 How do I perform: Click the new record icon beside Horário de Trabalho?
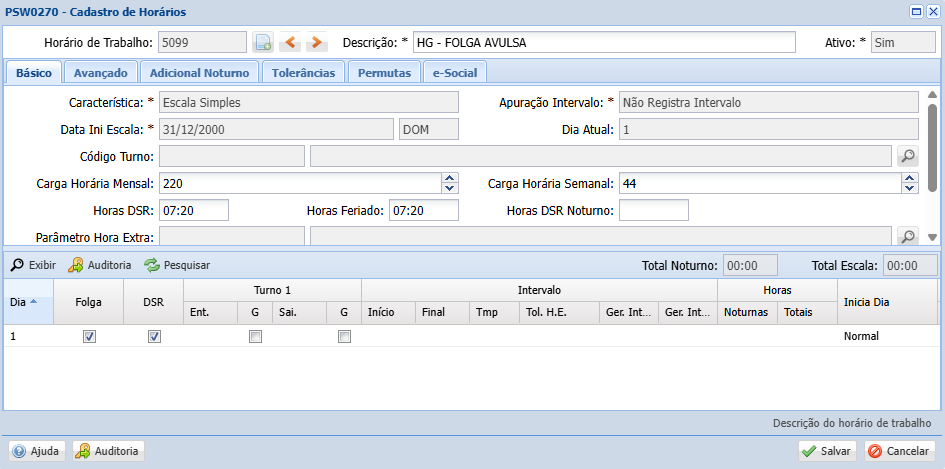coord(263,43)
